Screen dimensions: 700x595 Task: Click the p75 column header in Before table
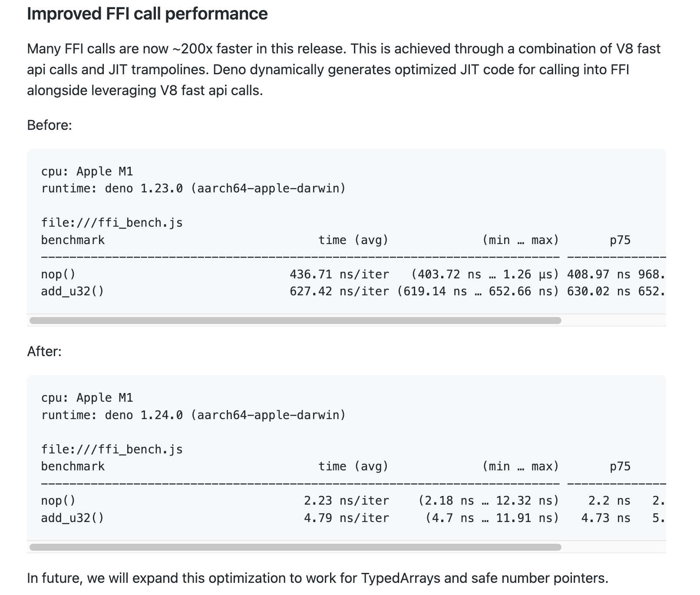(x=620, y=240)
